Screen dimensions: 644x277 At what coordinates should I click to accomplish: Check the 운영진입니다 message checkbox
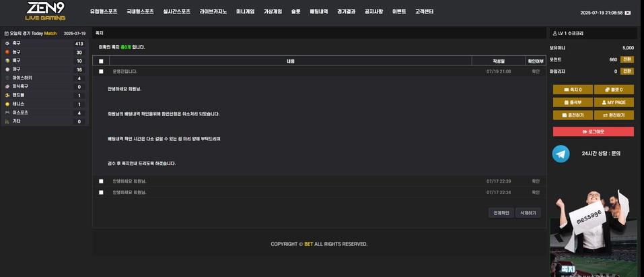[x=101, y=71]
